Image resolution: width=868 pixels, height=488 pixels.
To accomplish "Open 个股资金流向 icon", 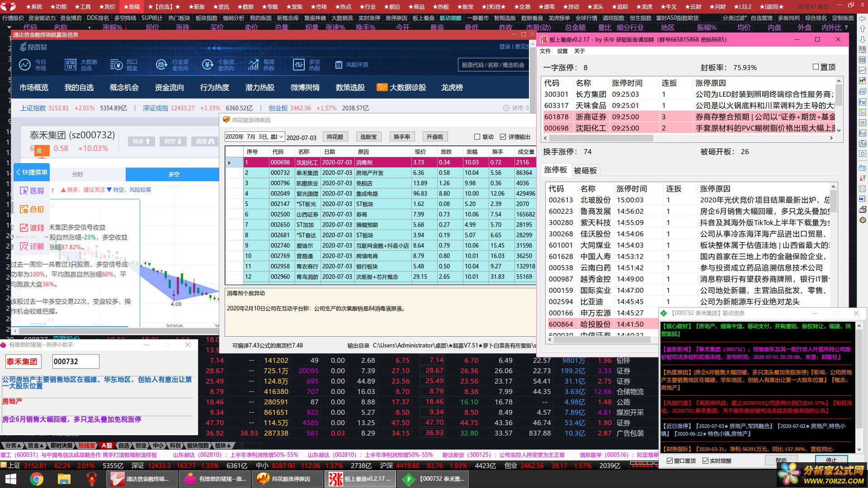I will pos(208,65).
